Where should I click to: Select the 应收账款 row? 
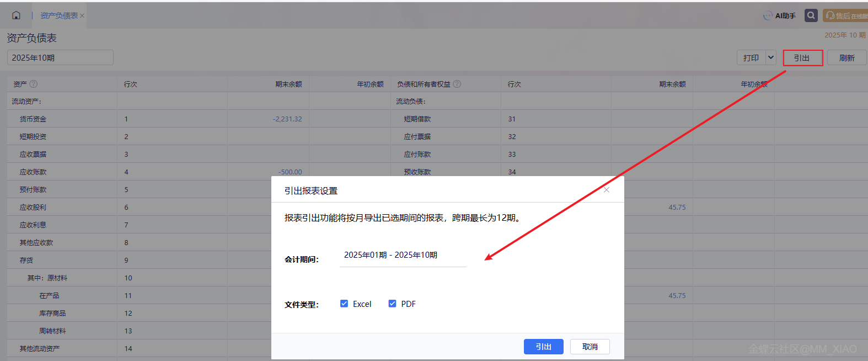(x=33, y=172)
